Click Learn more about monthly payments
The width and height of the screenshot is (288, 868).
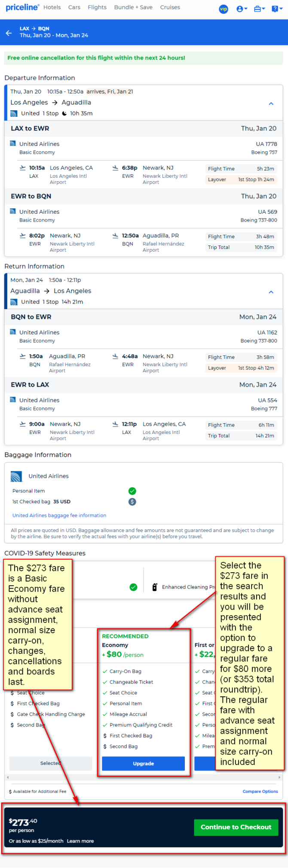pyautogui.click(x=80, y=841)
